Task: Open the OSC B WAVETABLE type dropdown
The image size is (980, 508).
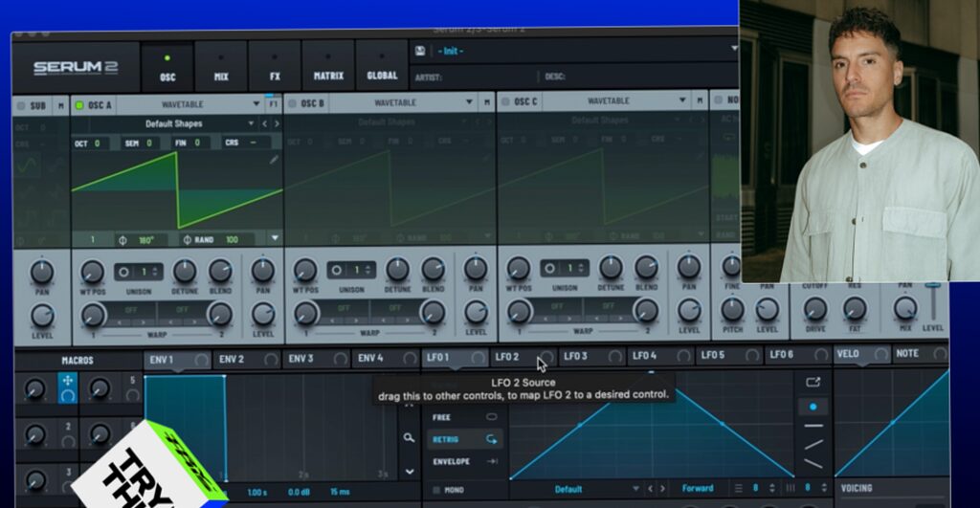Action: click(403, 102)
